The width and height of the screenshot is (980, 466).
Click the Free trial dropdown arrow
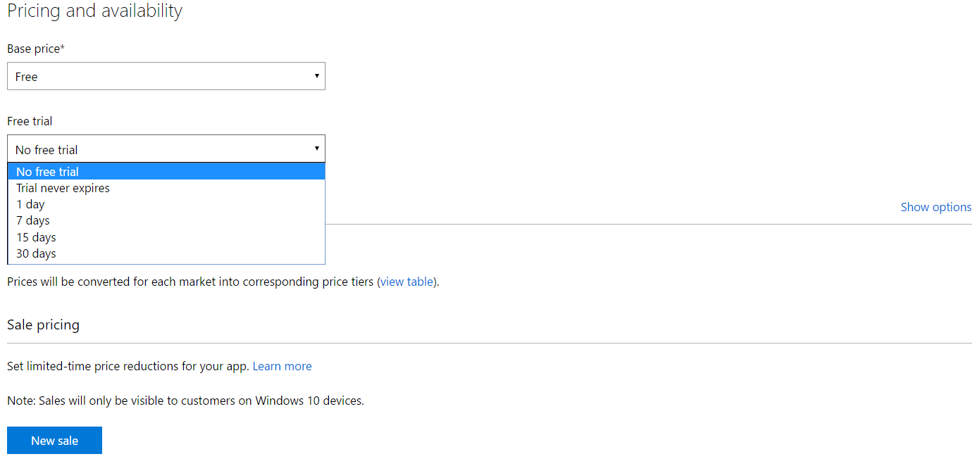click(316, 149)
